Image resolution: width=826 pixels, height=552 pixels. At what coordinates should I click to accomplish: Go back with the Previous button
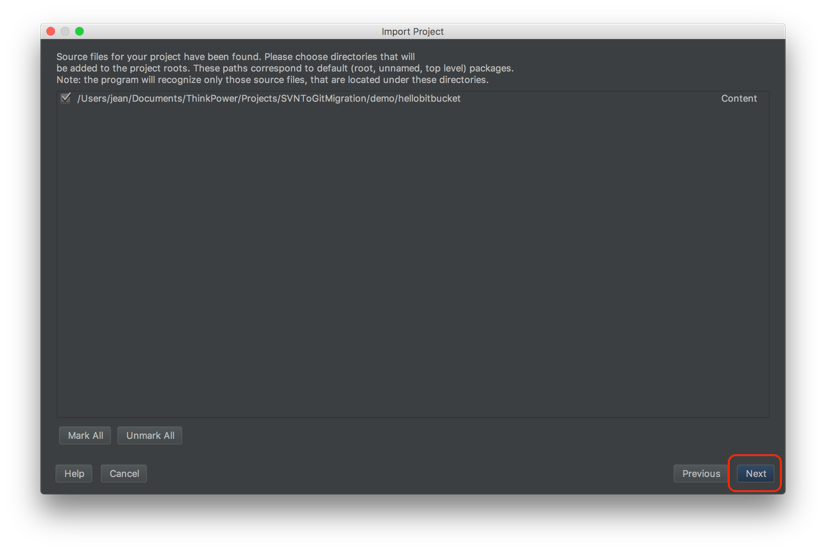(x=701, y=474)
